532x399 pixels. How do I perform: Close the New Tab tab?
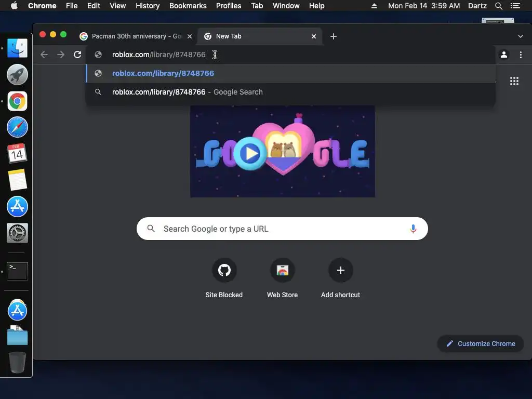(x=314, y=36)
